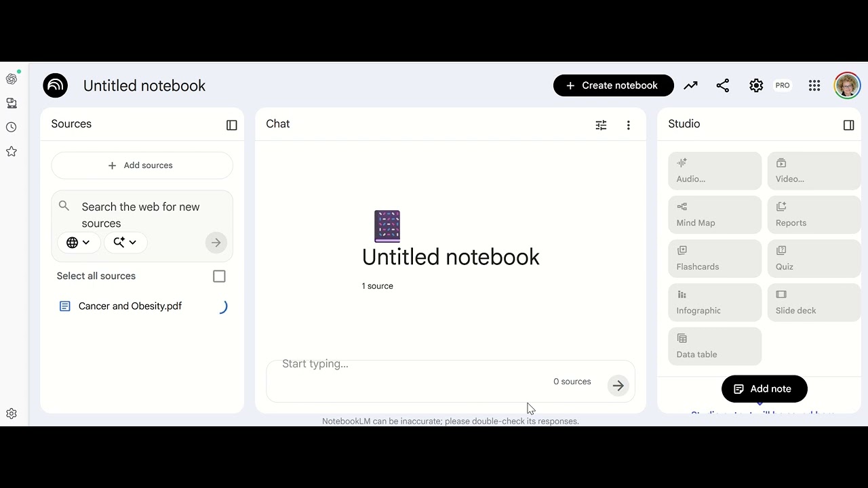
Task: Open the analytics trend icon
Action: 690,85
